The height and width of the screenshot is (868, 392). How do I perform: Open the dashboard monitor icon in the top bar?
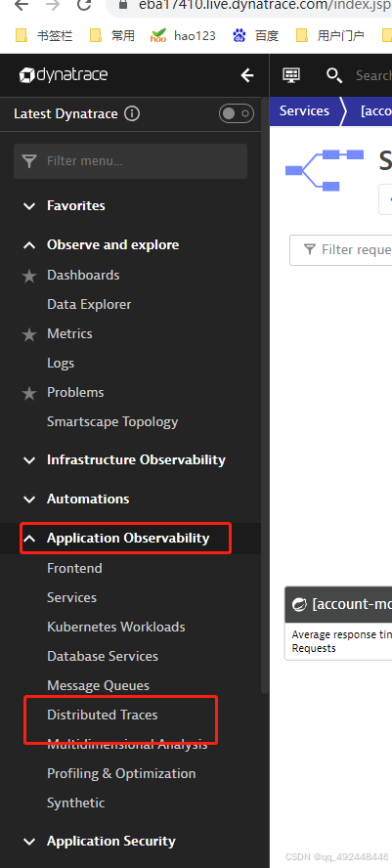tap(291, 75)
